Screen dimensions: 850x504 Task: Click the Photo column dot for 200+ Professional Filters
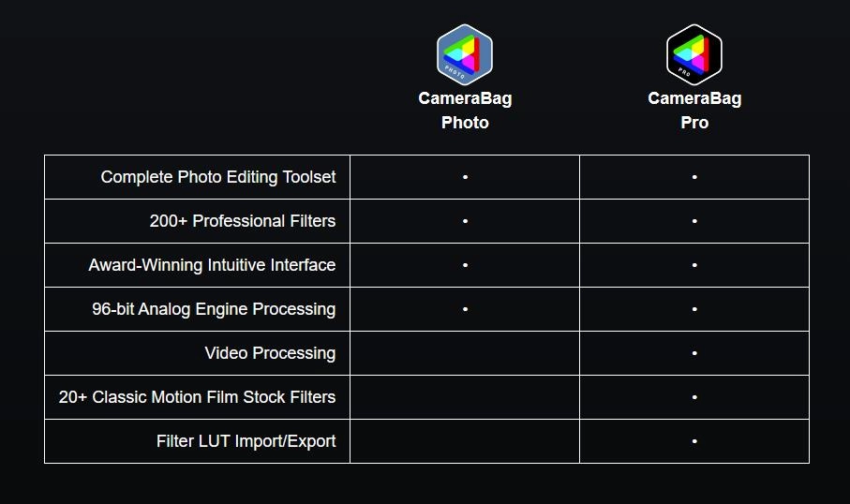click(x=465, y=221)
